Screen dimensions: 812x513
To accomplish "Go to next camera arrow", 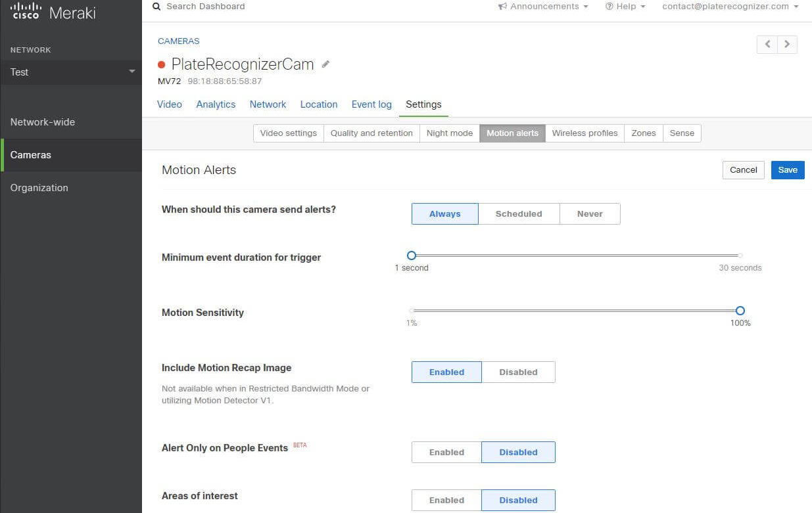I will [x=787, y=45].
